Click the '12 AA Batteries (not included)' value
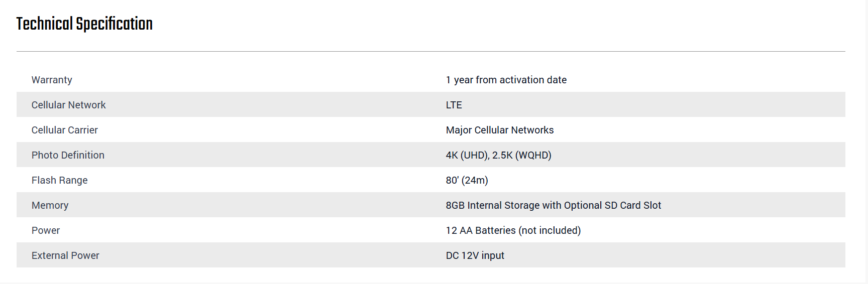Screen dimensions: 868x284 pyautogui.click(x=513, y=230)
